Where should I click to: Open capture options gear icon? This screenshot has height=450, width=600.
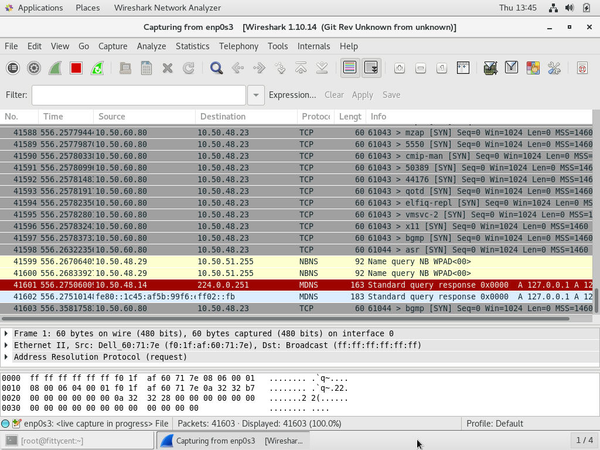point(34,68)
